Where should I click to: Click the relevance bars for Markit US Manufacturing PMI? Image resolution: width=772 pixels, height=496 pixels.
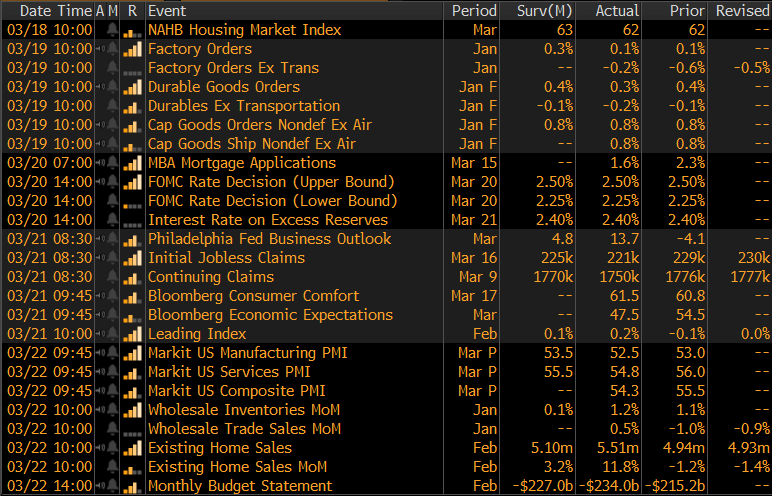coord(132,353)
